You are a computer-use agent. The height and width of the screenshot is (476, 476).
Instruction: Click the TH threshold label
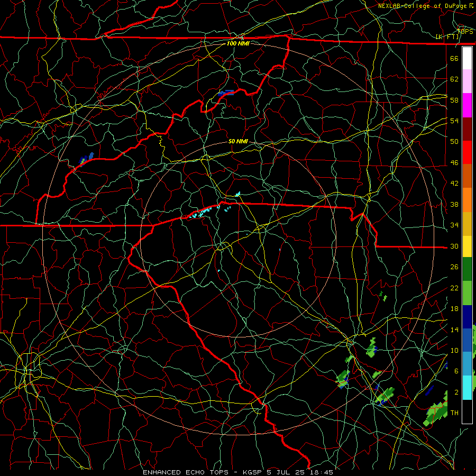454,413
